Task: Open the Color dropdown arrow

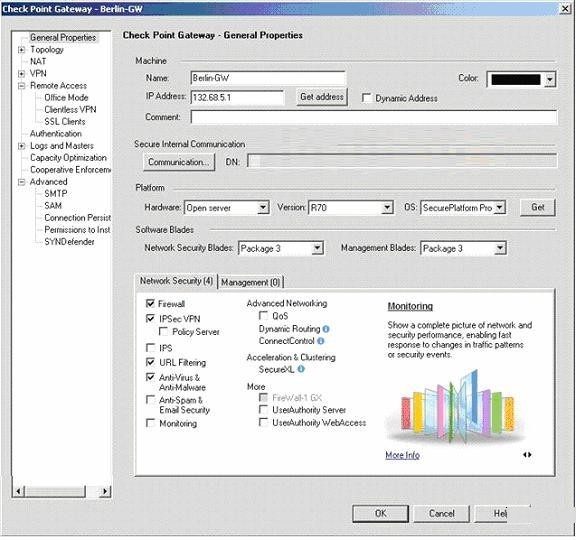Action: pyautogui.click(x=550, y=79)
